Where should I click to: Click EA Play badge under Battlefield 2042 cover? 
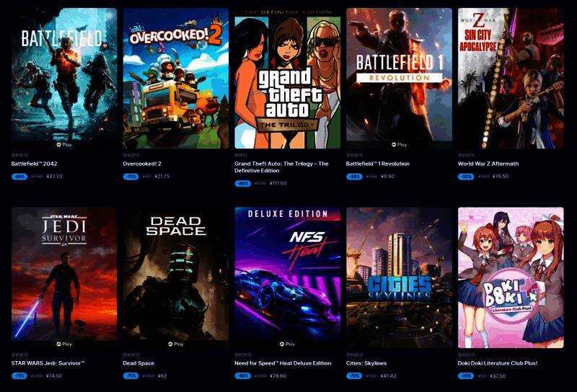click(x=64, y=145)
